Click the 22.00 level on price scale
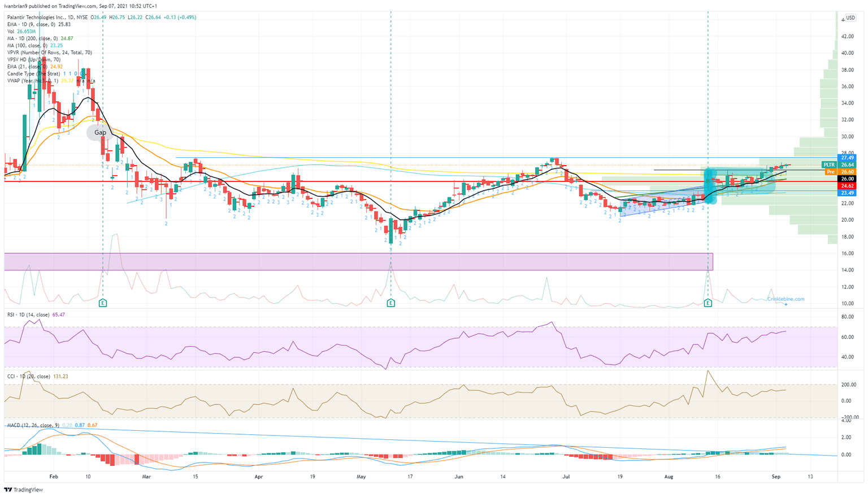Screen dimensions: 868x497 tap(847, 204)
